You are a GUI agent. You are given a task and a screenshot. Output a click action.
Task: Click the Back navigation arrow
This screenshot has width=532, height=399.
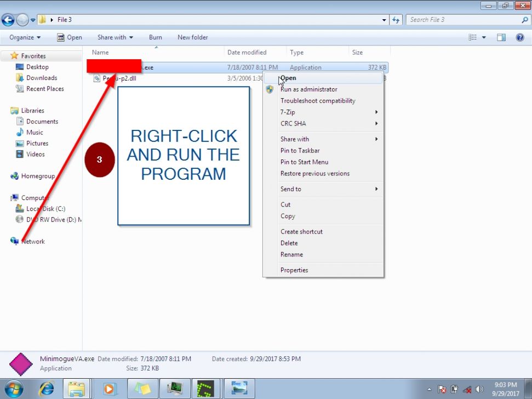8,20
